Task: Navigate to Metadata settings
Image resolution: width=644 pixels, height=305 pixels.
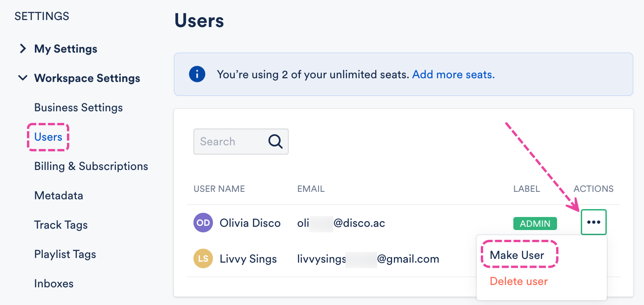Action: (x=59, y=196)
